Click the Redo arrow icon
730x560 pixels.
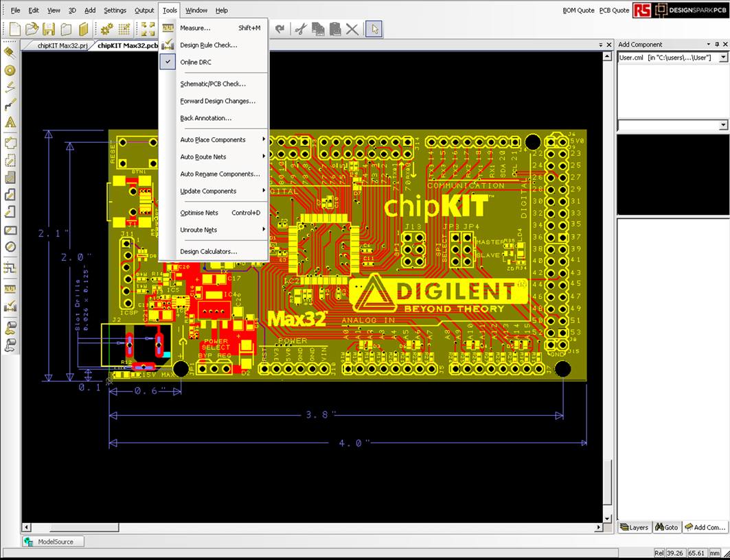coord(280,29)
